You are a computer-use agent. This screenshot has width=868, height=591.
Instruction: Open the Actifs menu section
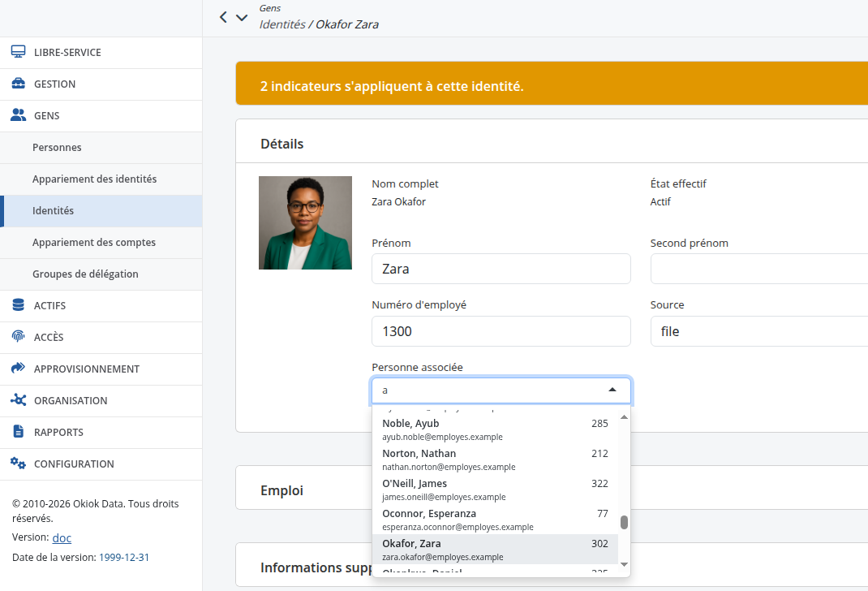[101, 306]
